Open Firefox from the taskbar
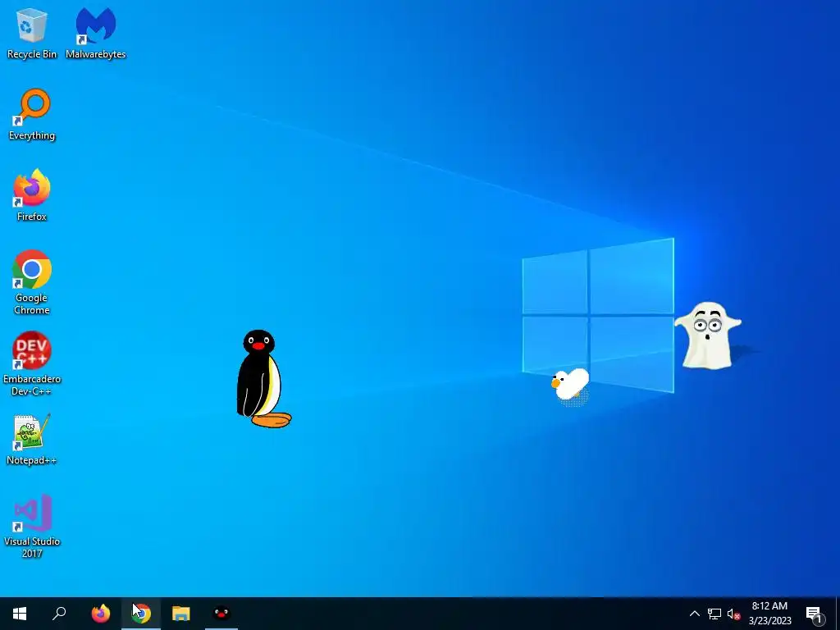 pyautogui.click(x=101, y=614)
